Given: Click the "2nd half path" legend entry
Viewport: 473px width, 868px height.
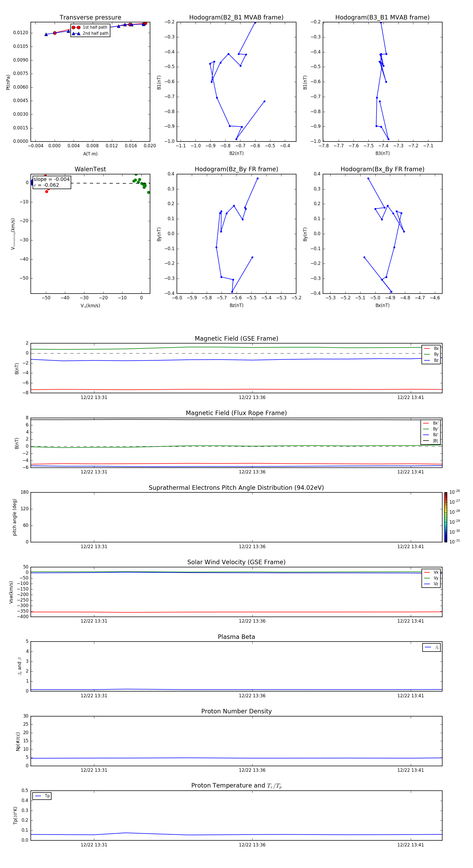Looking at the screenshot, I should point(90,33).
